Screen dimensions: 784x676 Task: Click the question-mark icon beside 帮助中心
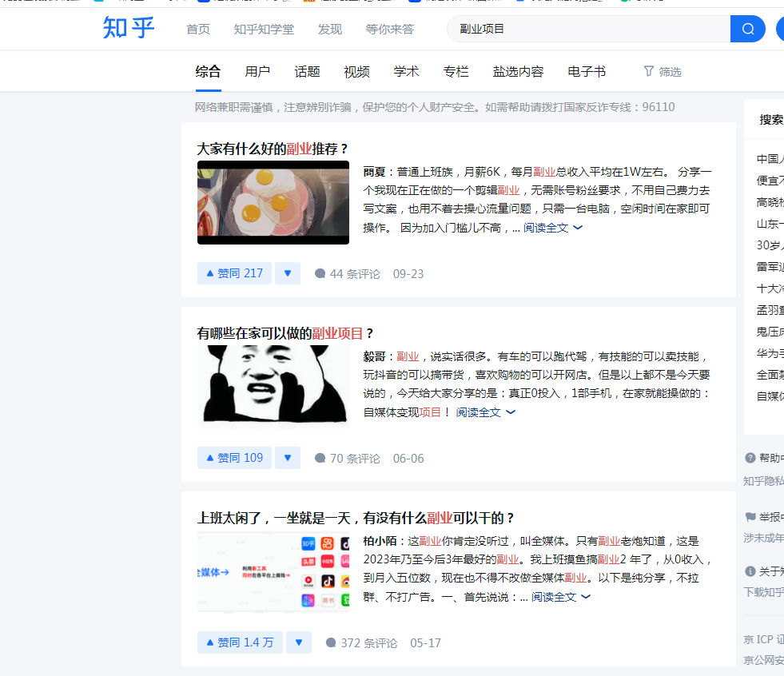[752, 457]
